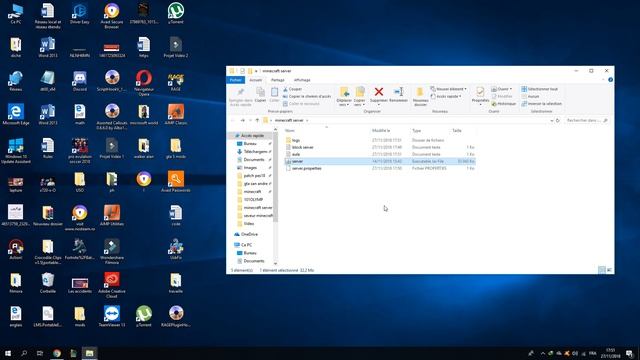The image size is (640, 360).
Task: Click the Modifié le column header
Action: 381,131
